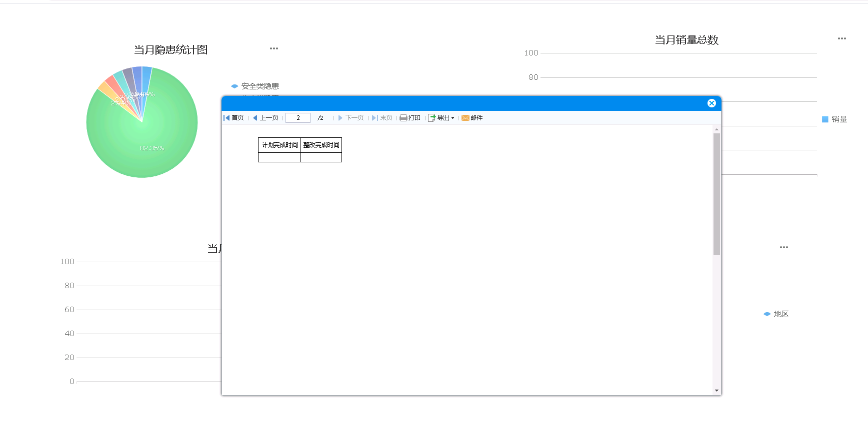Click the 当月隐患统计图 chart title
This screenshot has width=868, height=444.
click(170, 50)
